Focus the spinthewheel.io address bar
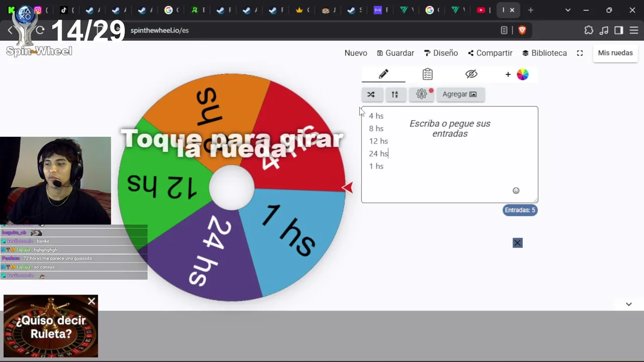 [x=159, y=30]
